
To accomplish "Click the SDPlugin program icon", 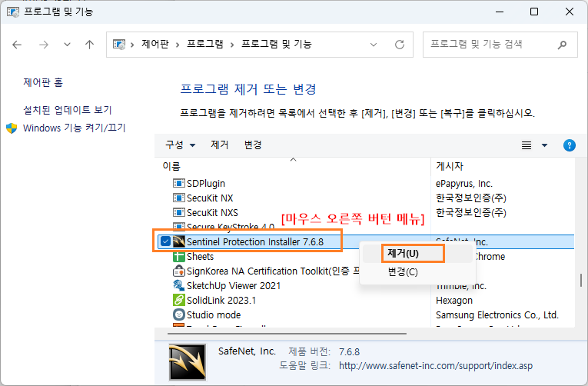I will coord(179,184).
